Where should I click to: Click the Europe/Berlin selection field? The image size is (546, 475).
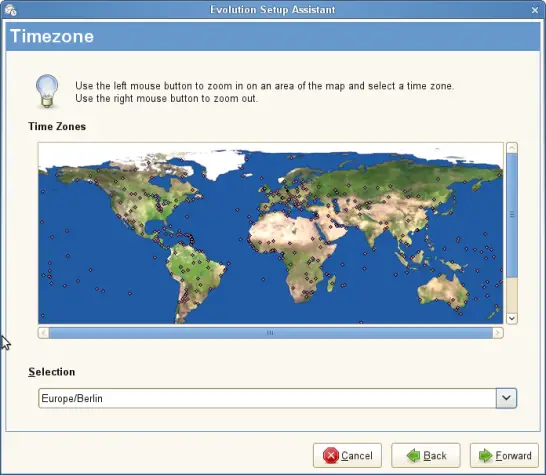(267, 398)
